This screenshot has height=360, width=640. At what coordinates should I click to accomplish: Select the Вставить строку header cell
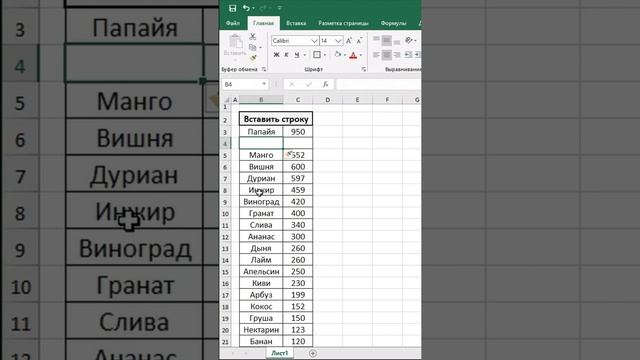click(276, 119)
